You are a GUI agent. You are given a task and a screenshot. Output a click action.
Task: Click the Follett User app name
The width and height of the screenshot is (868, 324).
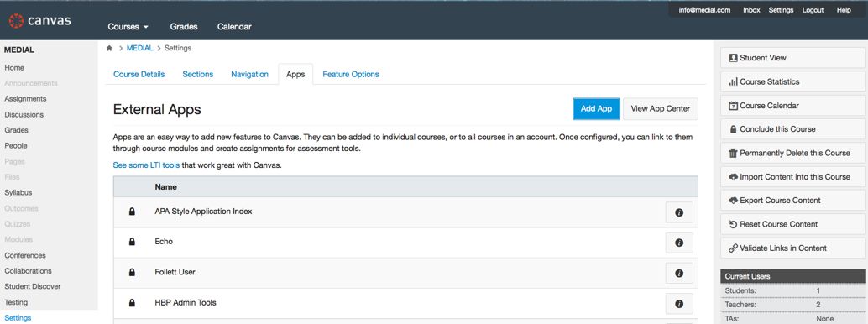[175, 273]
